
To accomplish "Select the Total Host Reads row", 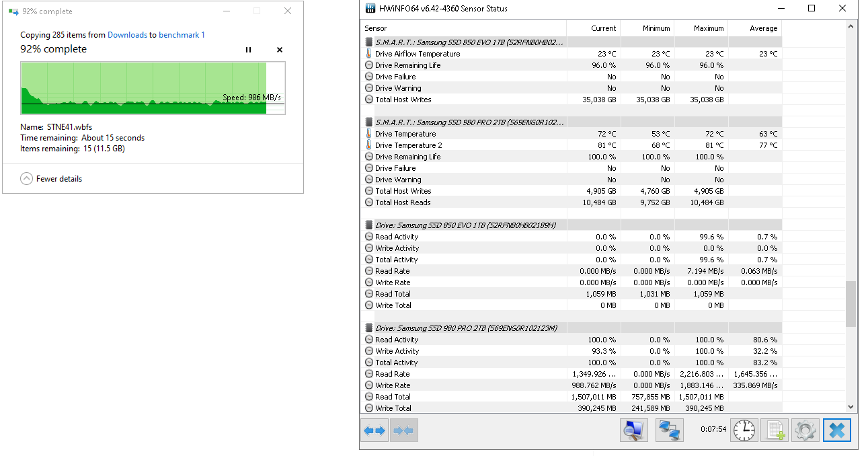I will [x=571, y=202].
